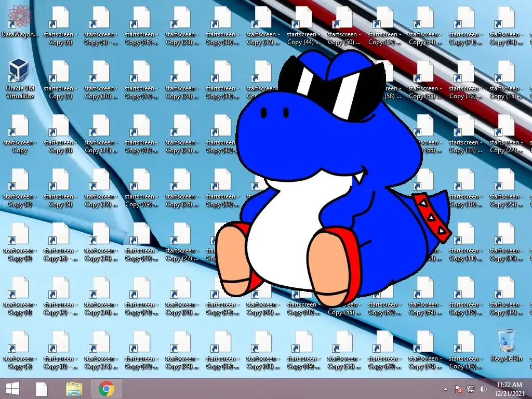Image resolution: width=532 pixels, height=399 pixels.
Task: Select the 'startscreen - Copy (16)' shortcut
Action: (141, 27)
